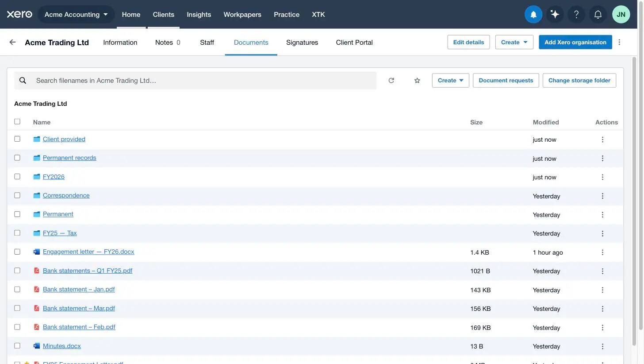Viewport: 644px width, 364px height.
Task: Filter by starred favourites icon
Action: point(417,81)
